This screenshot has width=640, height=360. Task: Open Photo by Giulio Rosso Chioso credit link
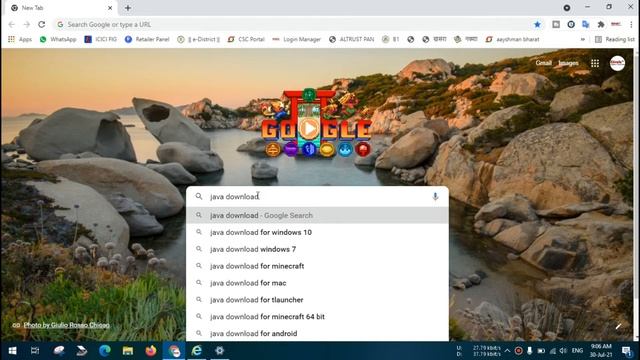[x=66, y=325]
